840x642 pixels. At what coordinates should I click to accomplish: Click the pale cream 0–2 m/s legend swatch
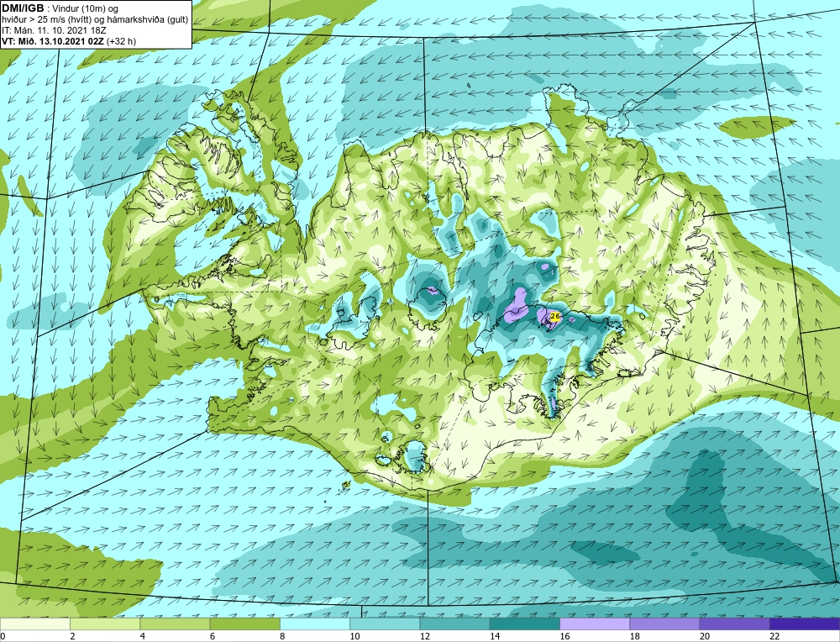34,624
